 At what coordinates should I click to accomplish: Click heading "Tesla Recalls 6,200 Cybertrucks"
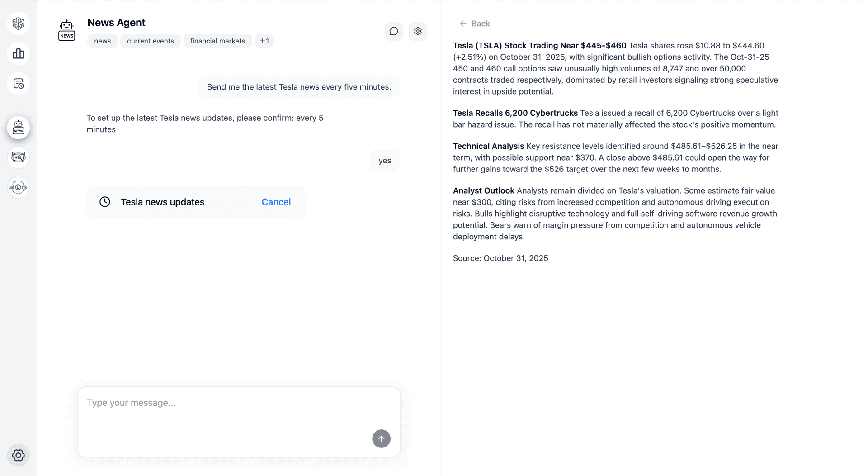pos(515,113)
